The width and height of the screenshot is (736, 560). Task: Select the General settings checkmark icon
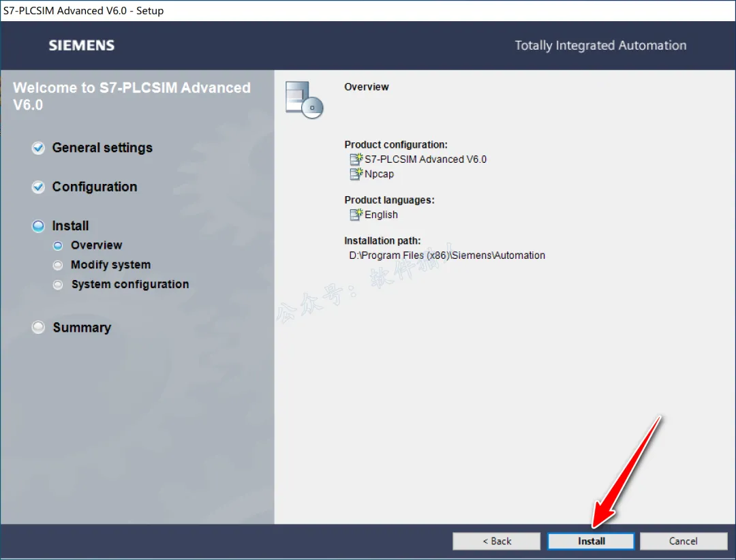click(x=38, y=148)
